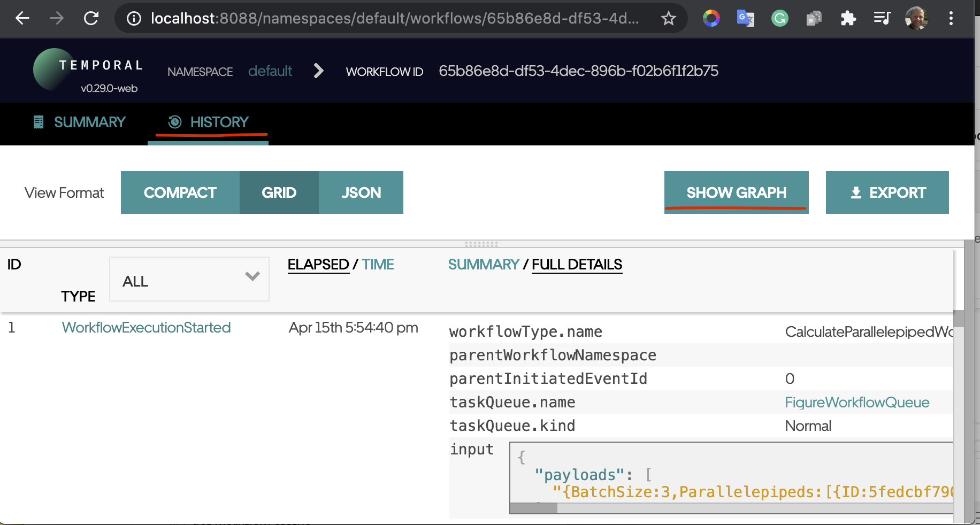Image resolution: width=980 pixels, height=525 pixels.
Task: Bookmark page using the star icon
Action: [668, 19]
